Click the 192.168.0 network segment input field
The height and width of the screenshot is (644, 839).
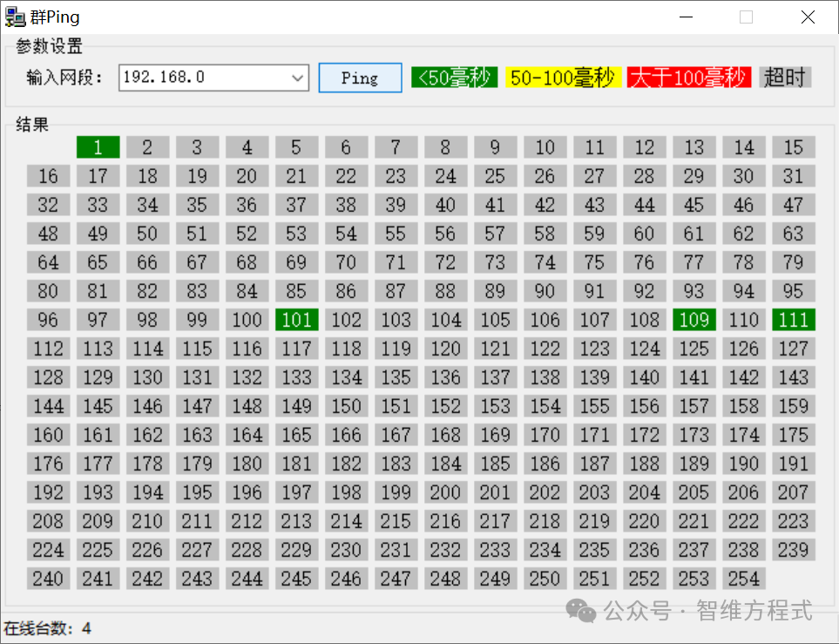[205, 78]
